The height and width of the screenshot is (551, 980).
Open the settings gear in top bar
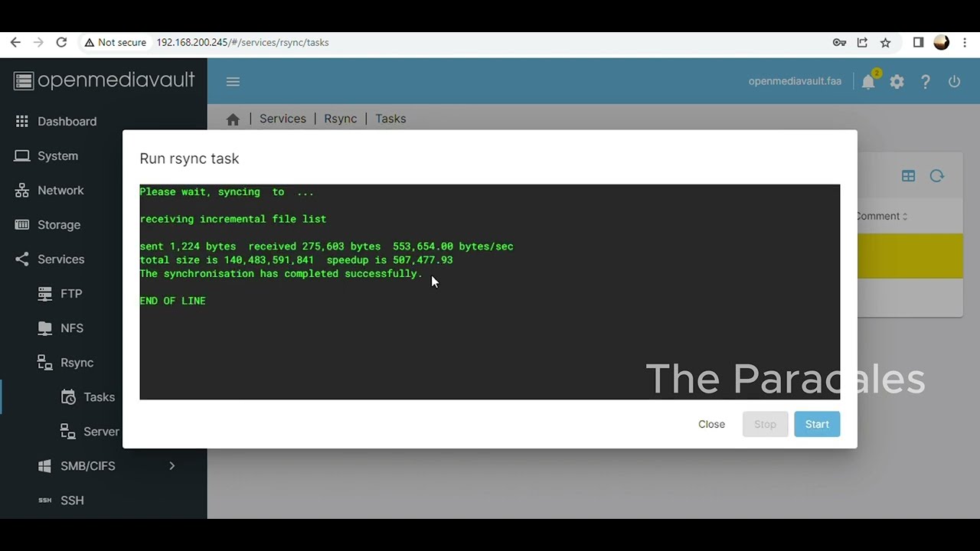pyautogui.click(x=897, y=82)
